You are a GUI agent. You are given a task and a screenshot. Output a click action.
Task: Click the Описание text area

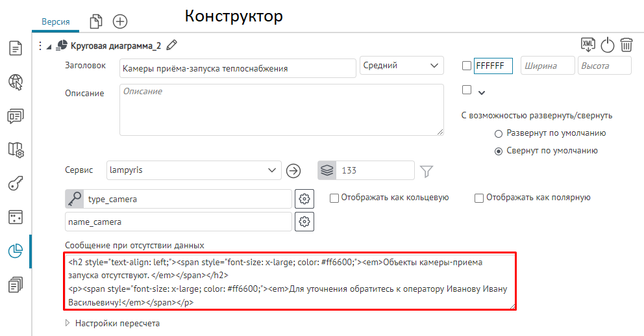[x=281, y=109]
